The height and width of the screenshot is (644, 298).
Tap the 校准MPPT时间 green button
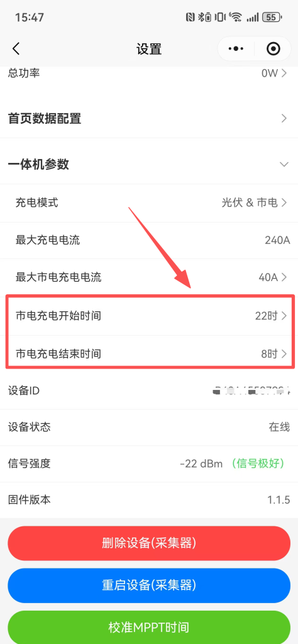149,627
